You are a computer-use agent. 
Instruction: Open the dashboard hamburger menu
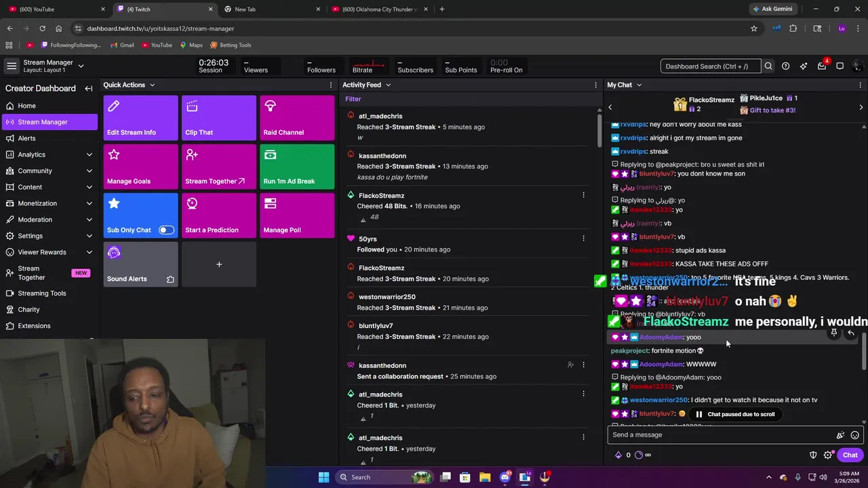point(12,66)
